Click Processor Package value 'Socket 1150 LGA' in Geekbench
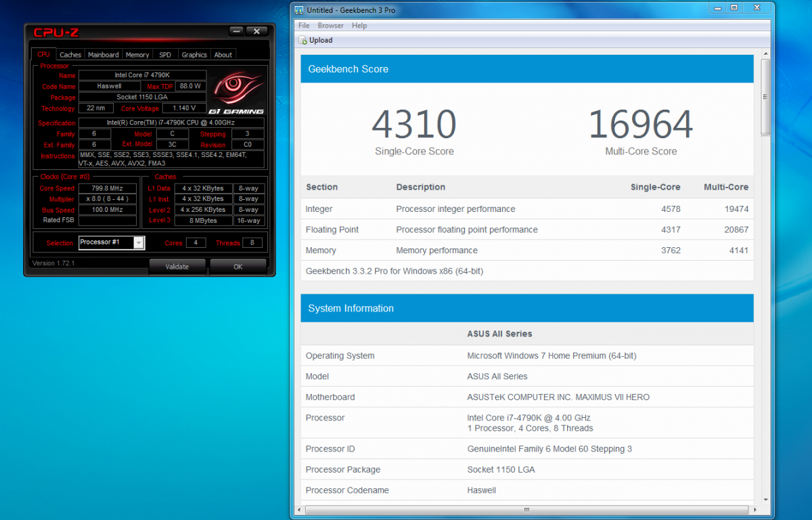812x520 pixels. (499, 470)
